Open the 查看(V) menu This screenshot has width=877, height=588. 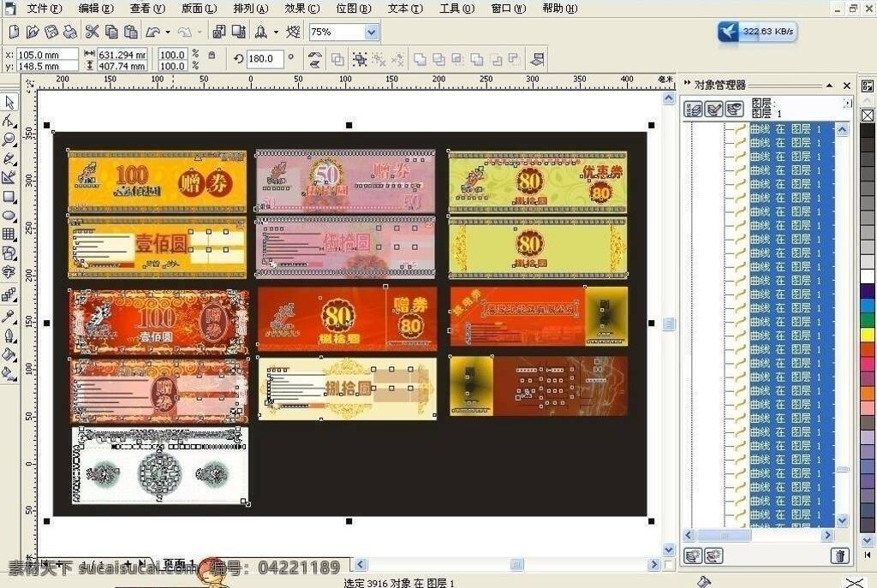click(x=147, y=9)
